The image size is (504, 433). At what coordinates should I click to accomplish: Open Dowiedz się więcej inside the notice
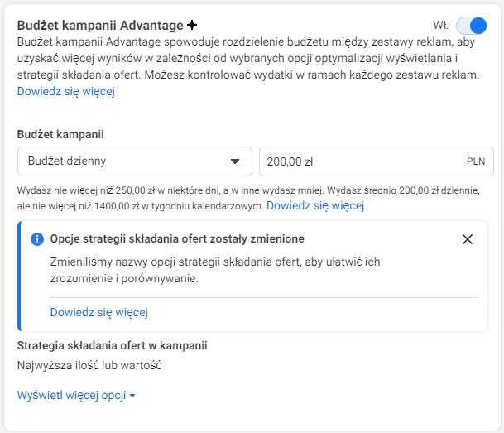click(x=98, y=313)
